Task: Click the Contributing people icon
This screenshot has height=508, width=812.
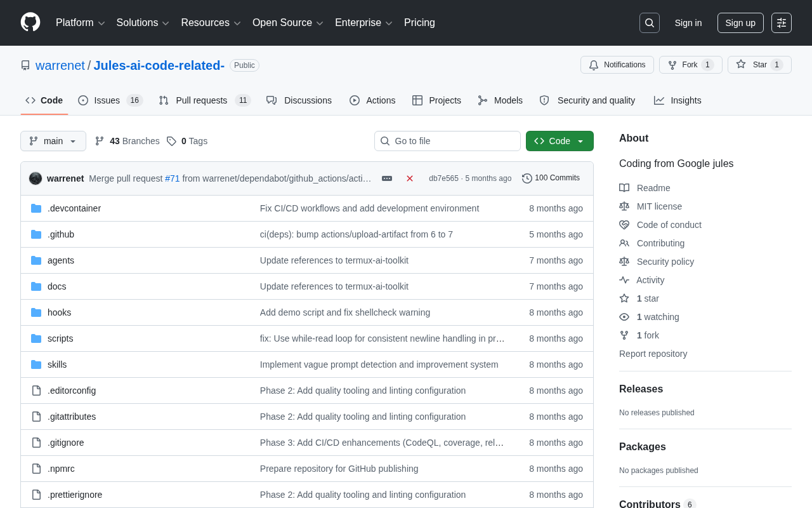Action: 624,243
